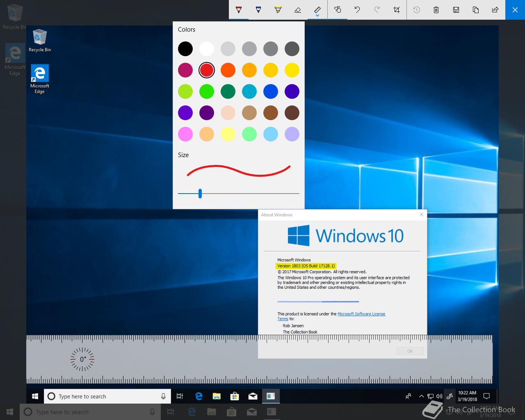This screenshot has height=420, width=525.
Task: Open the sketch history replay icon
Action: click(x=417, y=10)
